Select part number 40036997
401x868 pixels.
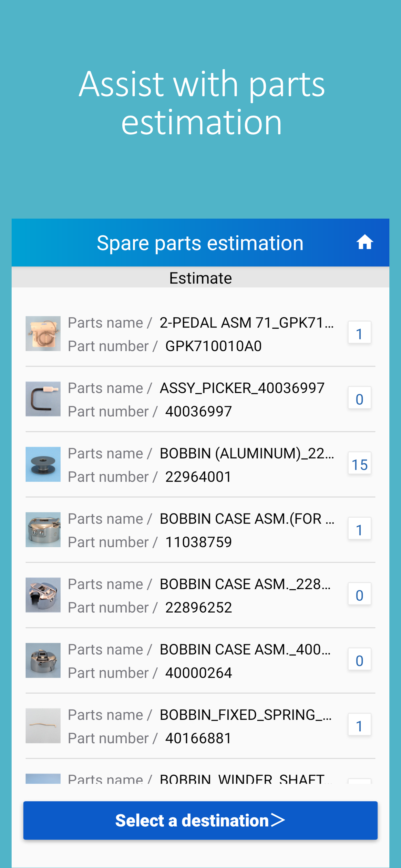pyautogui.click(x=199, y=412)
